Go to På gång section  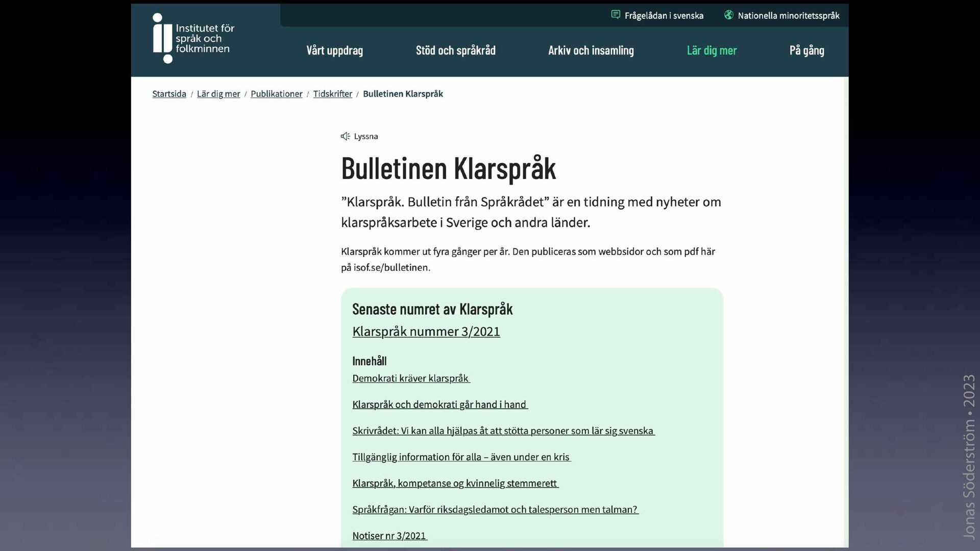(x=806, y=51)
